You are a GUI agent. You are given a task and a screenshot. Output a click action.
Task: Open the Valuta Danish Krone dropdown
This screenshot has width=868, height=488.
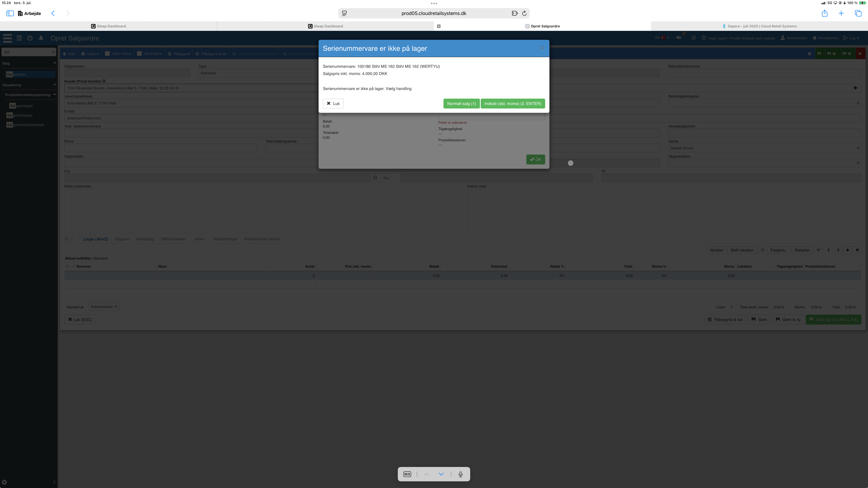[x=764, y=148]
